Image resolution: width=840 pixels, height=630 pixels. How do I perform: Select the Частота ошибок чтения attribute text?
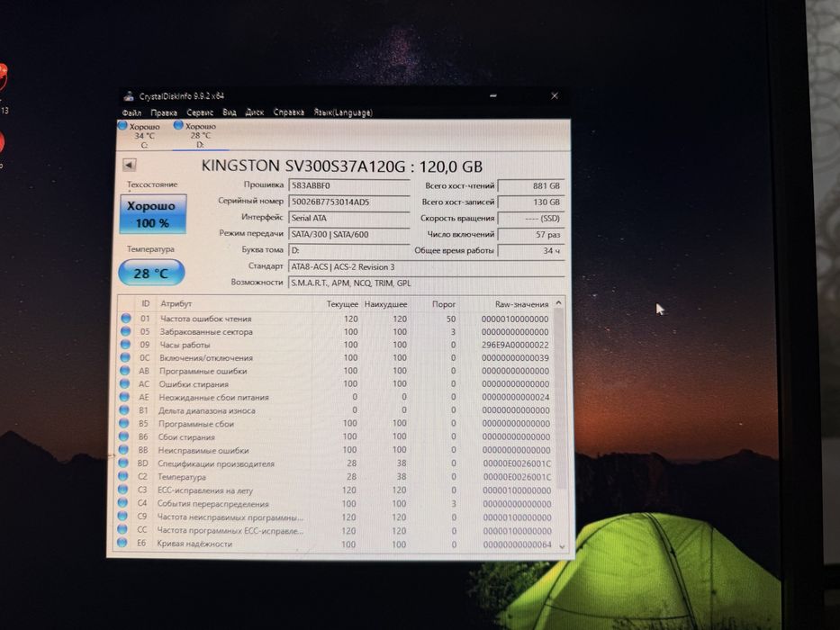(x=205, y=319)
